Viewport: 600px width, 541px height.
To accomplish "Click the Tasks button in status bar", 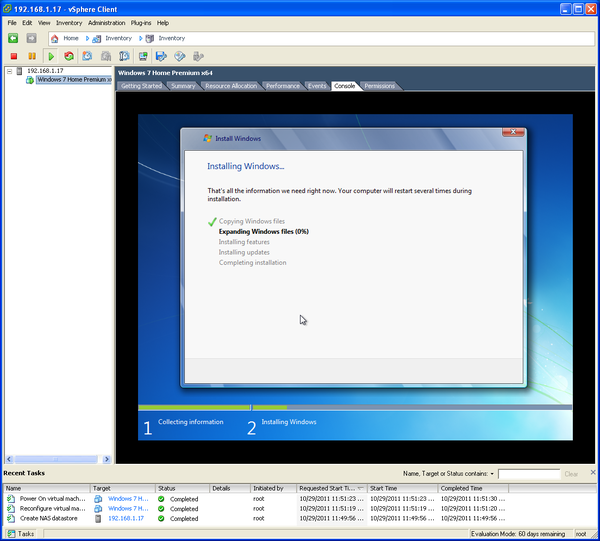I will (x=23, y=534).
